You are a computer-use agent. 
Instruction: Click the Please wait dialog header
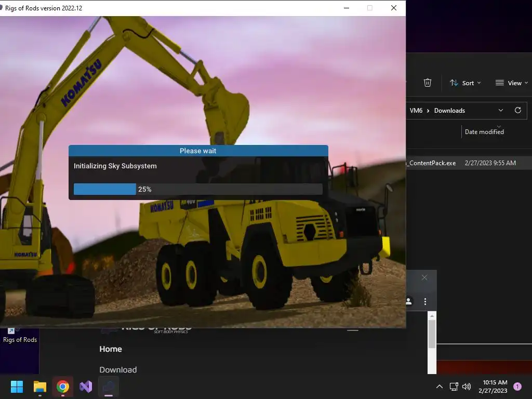click(x=198, y=151)
